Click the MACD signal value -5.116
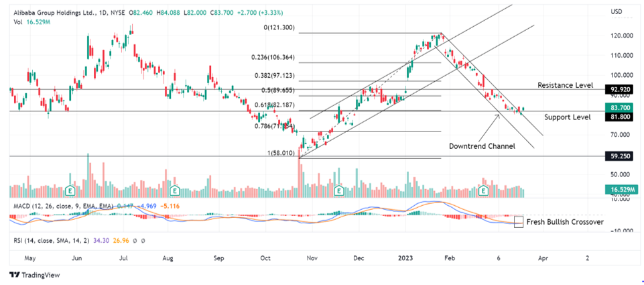The image size is (644, 285). click(170, 206)
